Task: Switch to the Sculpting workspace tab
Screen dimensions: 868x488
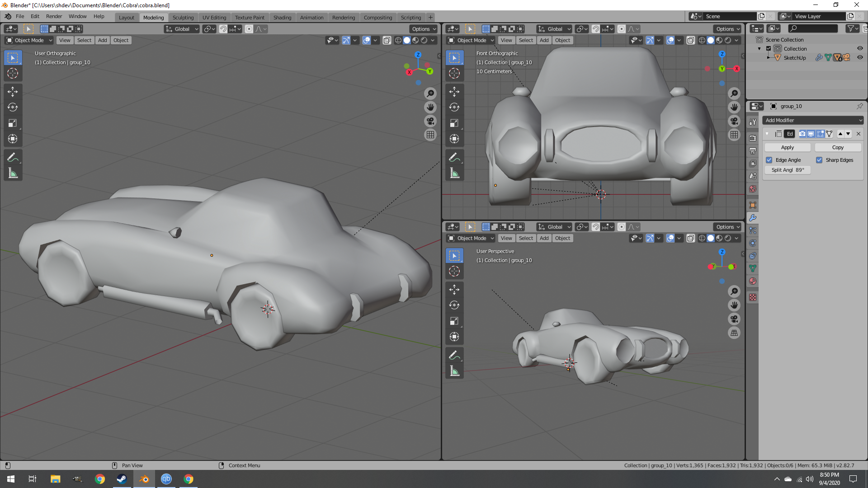Action: coord(183,18)
